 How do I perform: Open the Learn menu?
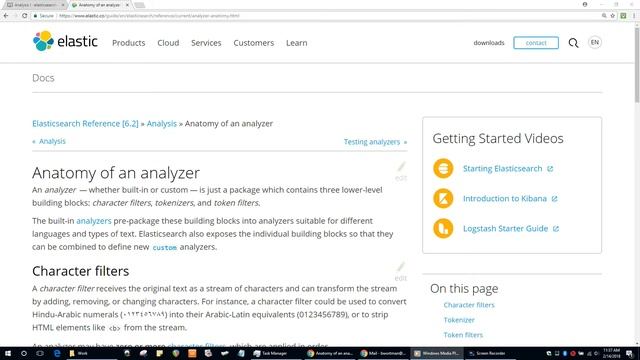coord(297,43)
